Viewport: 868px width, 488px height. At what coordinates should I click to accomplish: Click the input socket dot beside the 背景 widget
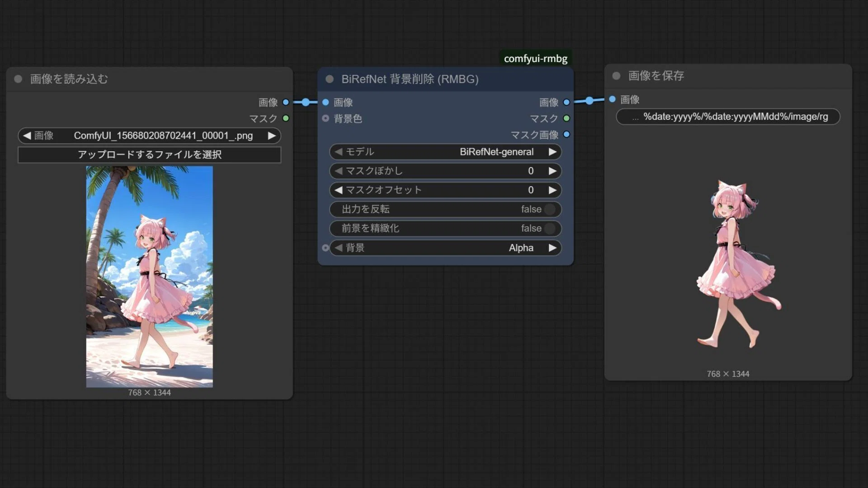click(325, 248)
